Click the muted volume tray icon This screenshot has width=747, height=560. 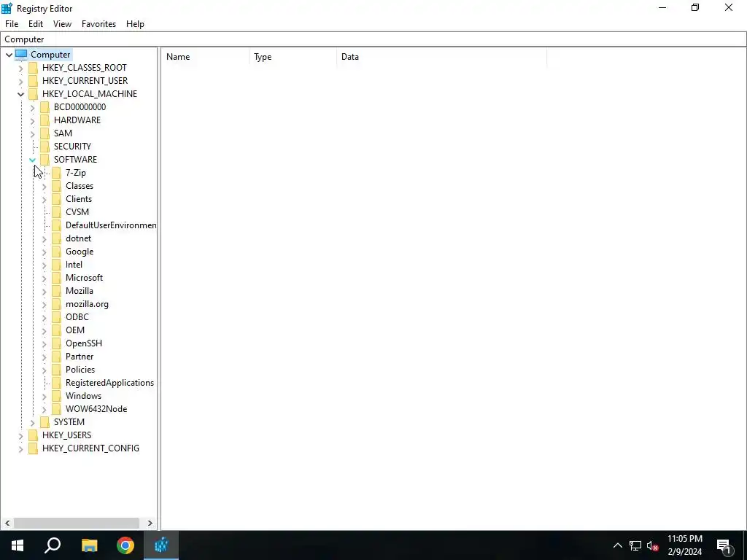(x=652, y=545)
